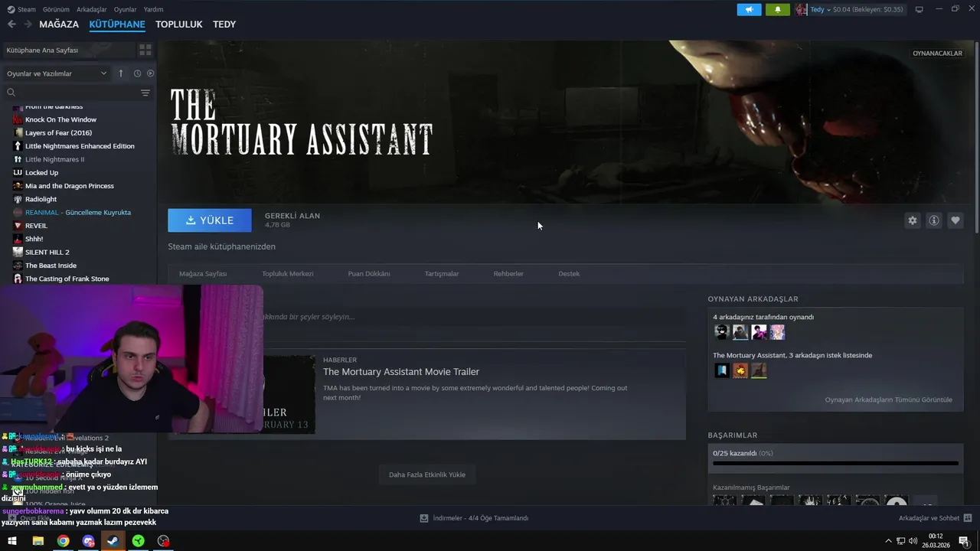Image resolution: width=980 pixels, height=551 pixels.
Task: Open the blue announcements megaphone button
Action: coord(749,9)
